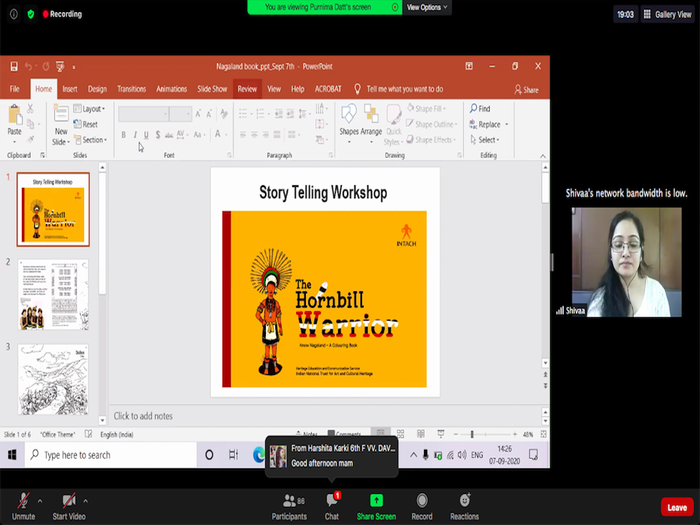Click Tell me what you want to do
700x525 pixels.
tap(399, 89)
